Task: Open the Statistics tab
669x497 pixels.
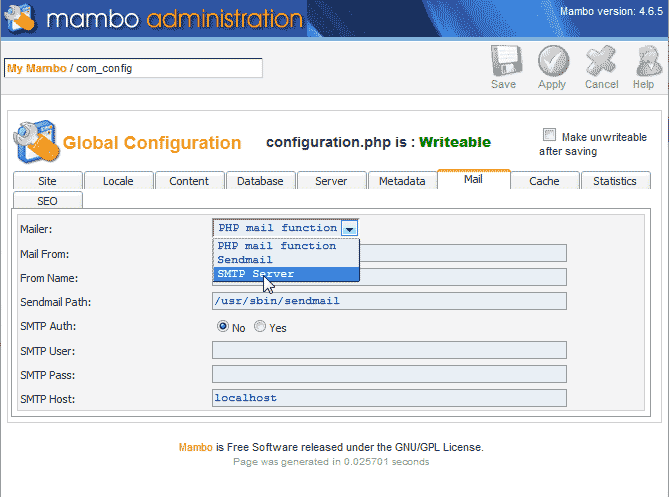Action: [614, 181]
